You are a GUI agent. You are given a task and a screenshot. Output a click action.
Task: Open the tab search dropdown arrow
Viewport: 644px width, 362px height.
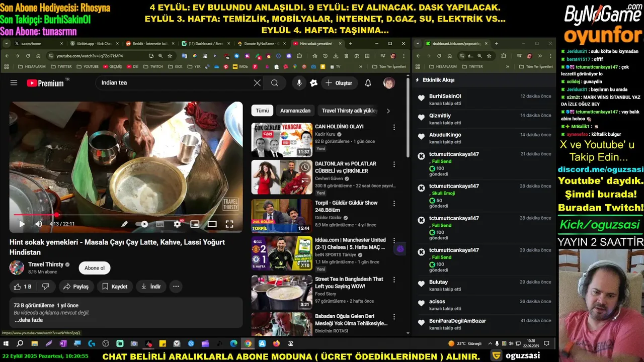coord(7,44)
